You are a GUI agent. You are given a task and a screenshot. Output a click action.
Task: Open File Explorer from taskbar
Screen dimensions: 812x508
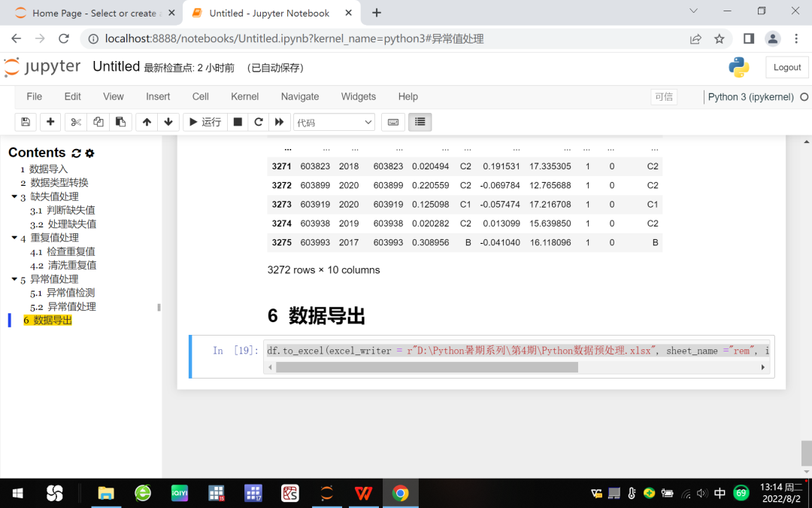[106, 493]
